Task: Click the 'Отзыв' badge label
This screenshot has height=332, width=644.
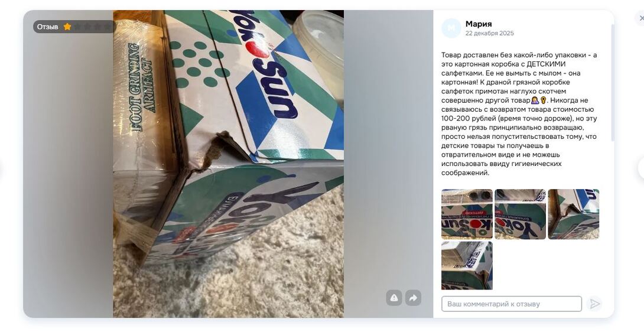Action: tap(48, 27)
